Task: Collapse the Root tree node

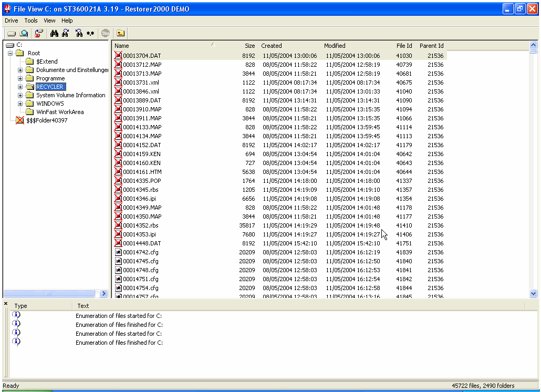Action: (x=11, y=53)
